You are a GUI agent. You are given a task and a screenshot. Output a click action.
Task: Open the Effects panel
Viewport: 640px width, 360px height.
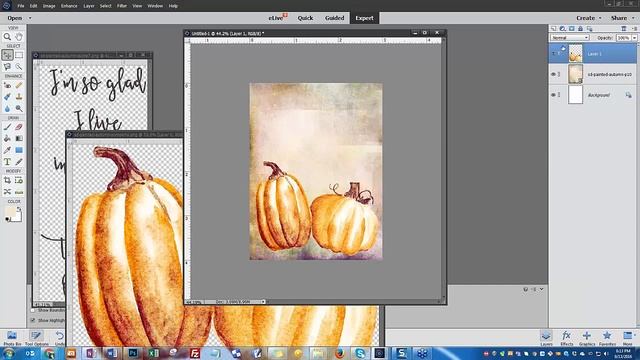point(566,338)
